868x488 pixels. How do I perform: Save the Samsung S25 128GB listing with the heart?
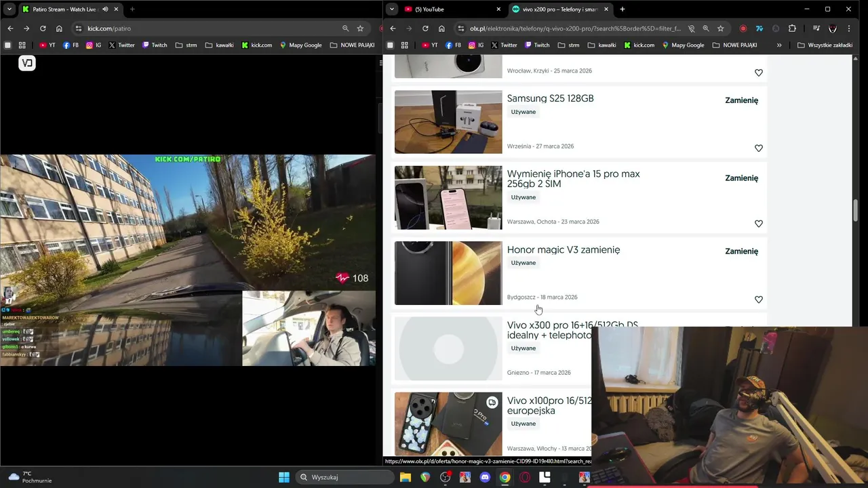tap(759, 148)
